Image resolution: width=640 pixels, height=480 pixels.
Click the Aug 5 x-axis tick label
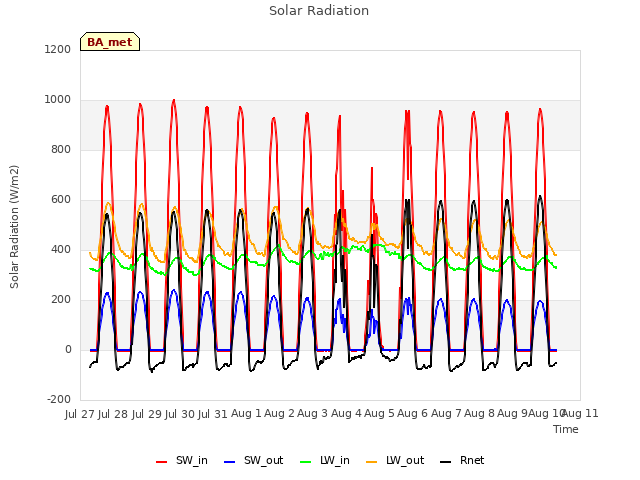(x=379, y=414)
